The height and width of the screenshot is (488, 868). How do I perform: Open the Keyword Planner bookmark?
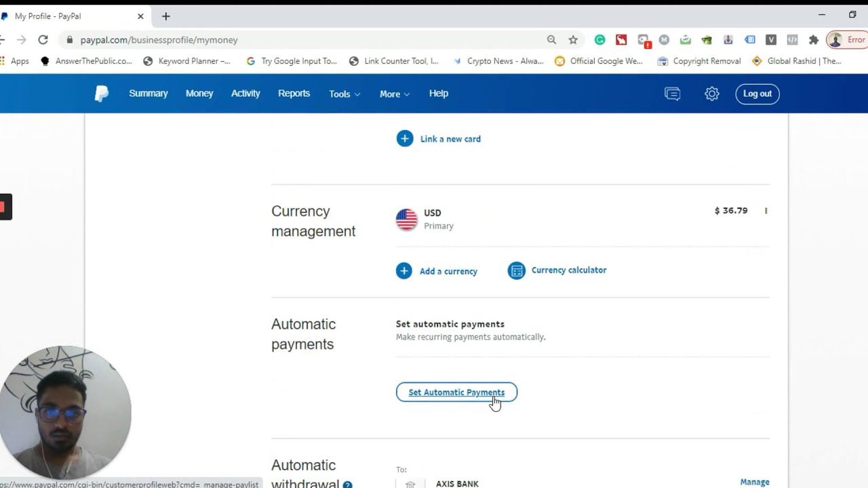(187, 61)
